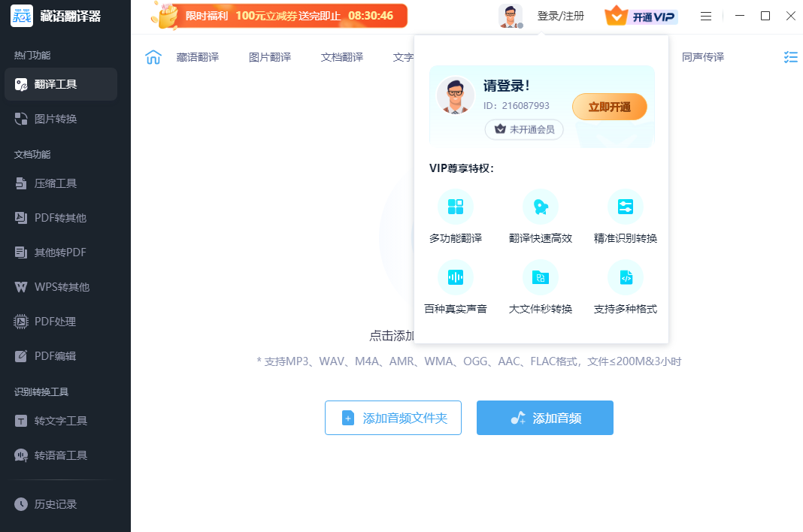Click the 添加音频文件夹 button
This screenshot has height=532, width=803.
tap(393, 418)
